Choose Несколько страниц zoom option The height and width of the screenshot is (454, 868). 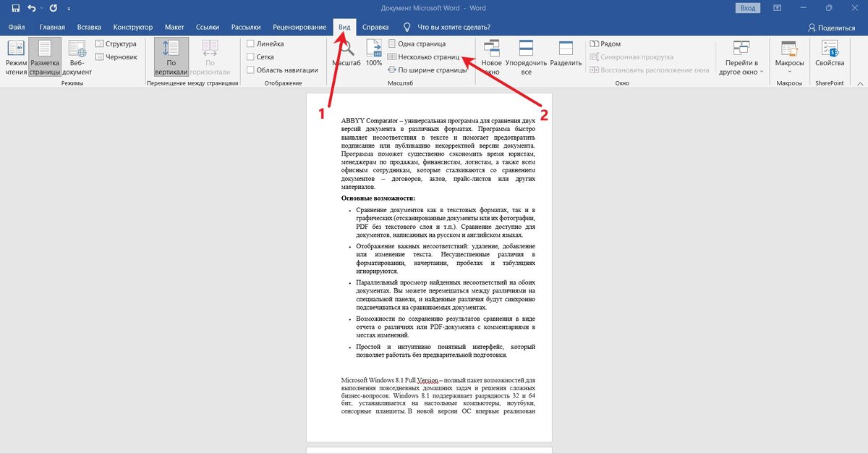423,56
